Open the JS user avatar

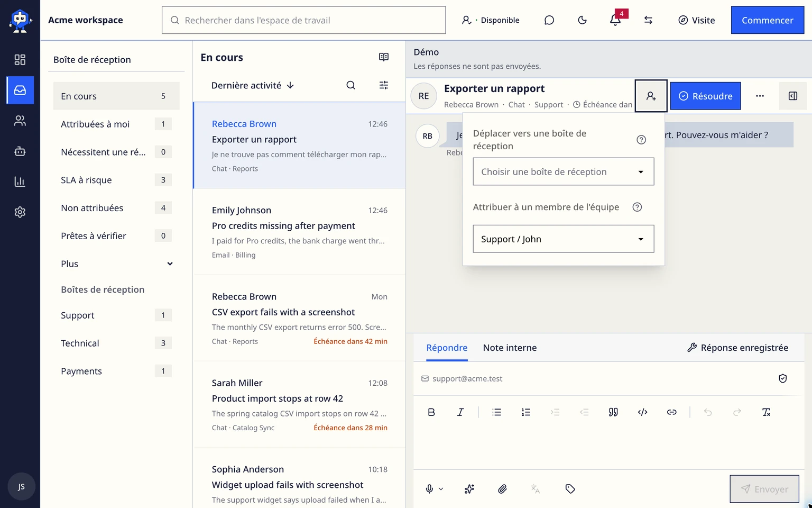click(21, 486)
